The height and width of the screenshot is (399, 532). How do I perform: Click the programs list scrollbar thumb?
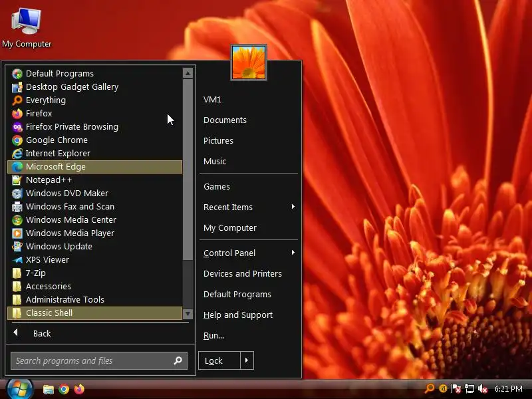click(188, 170)
